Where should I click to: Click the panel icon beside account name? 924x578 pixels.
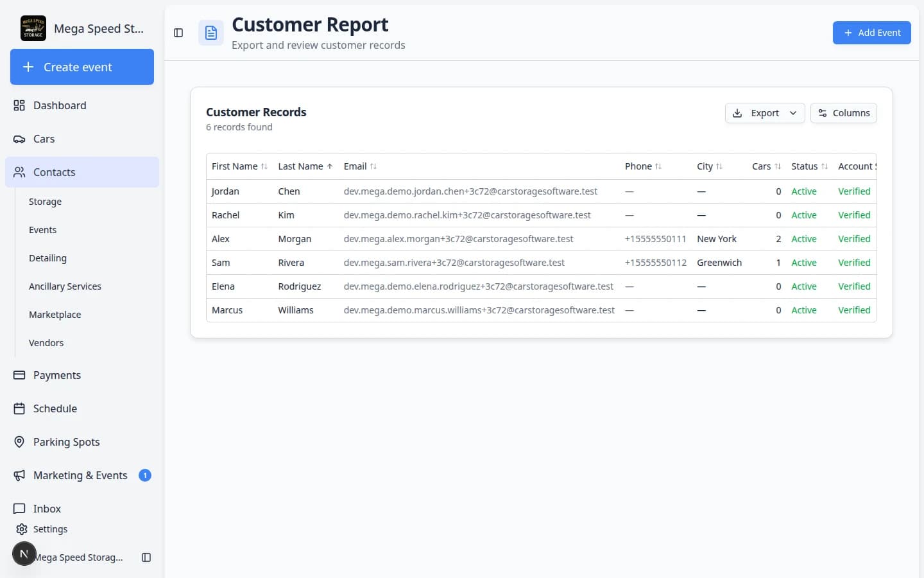(146, 557)
